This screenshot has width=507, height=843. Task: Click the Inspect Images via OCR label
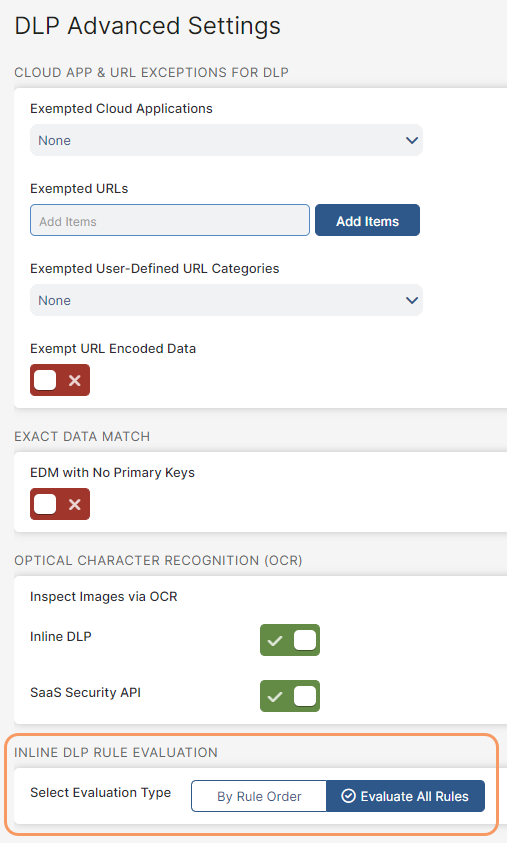coord(104,597)
